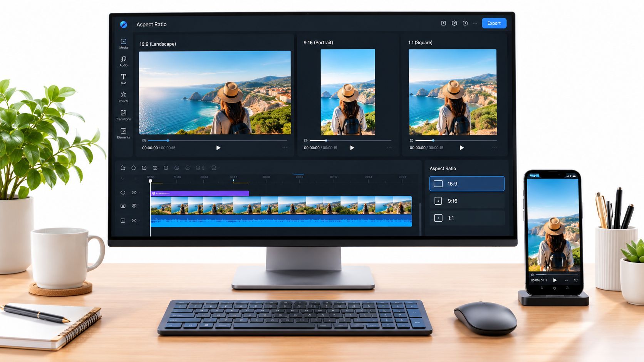644x362 pixels.
Task: Open more options under square preview
Action: coord(495,148)
